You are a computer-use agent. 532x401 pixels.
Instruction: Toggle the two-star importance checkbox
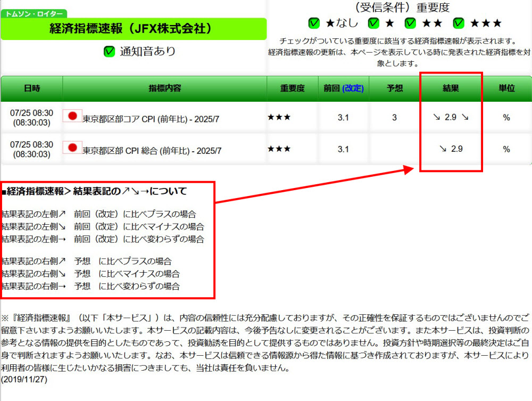[x=410, y=23]
